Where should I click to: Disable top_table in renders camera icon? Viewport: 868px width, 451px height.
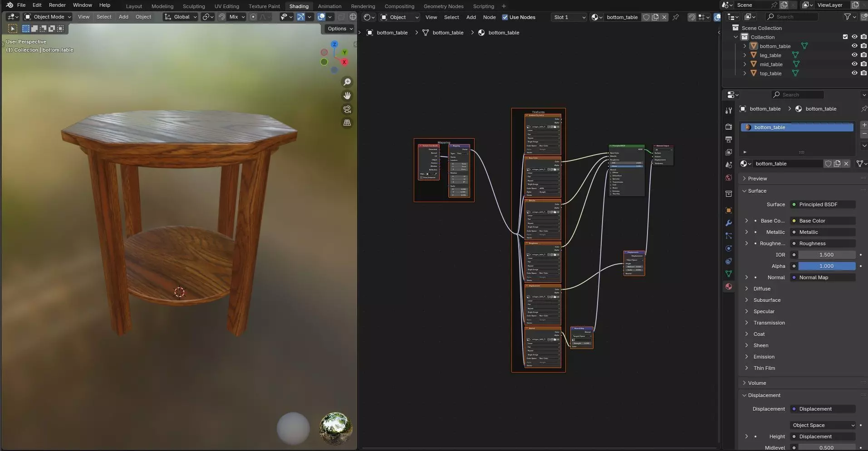(863, 73)
